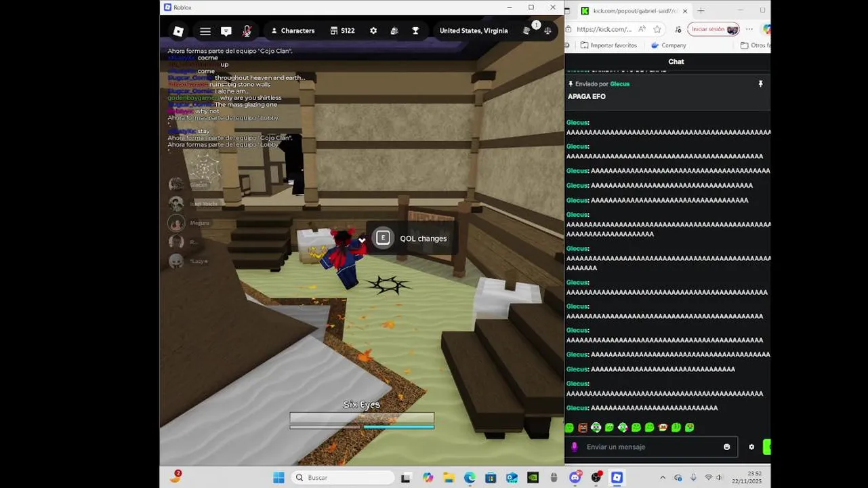The width and height of the screenshot is (868, 488).
Task: Open the shop showing 5122 currency
Action: tap(343, 31)
